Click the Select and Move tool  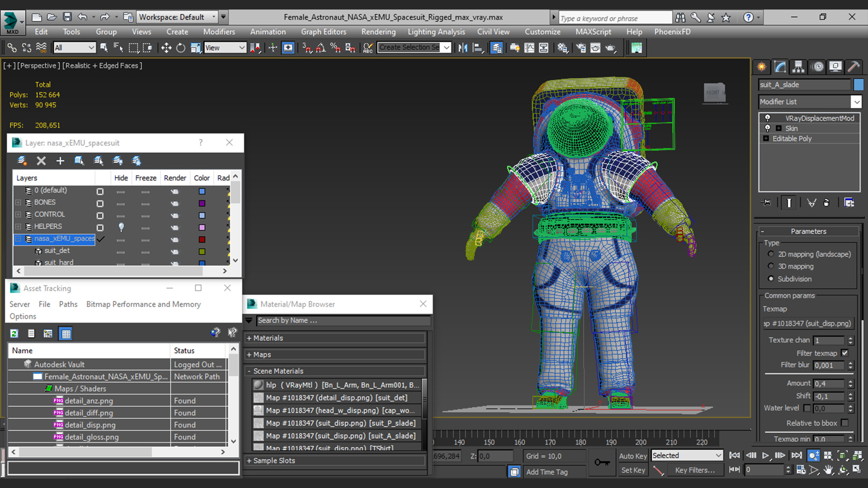pos(166,48)
